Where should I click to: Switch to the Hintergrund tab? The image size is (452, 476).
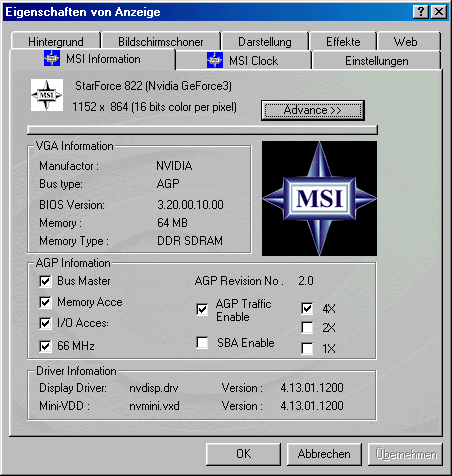point(56,42)
